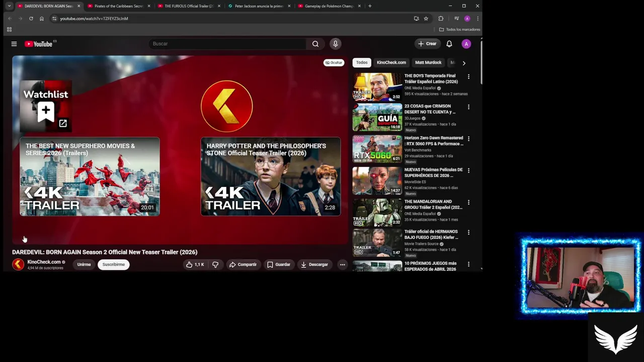Open the KinoCheck.com channel name link
This screenshot has width=644, height=362.
[44, 262]
